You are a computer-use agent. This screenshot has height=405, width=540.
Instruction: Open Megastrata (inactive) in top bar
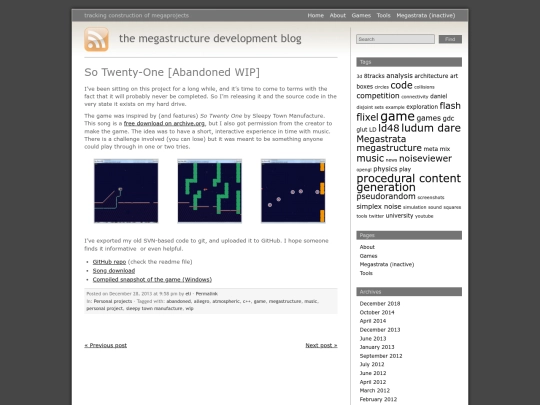[426, 15]
